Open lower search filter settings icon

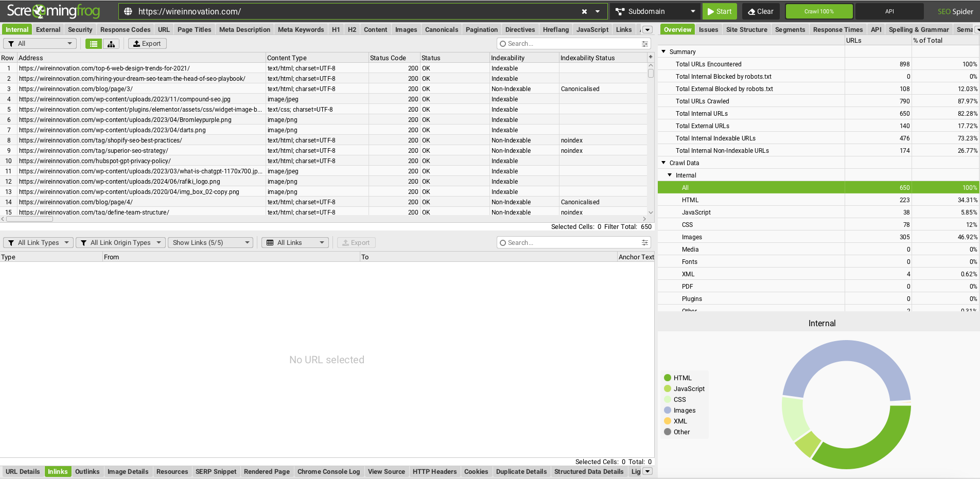tap(644, 243)
